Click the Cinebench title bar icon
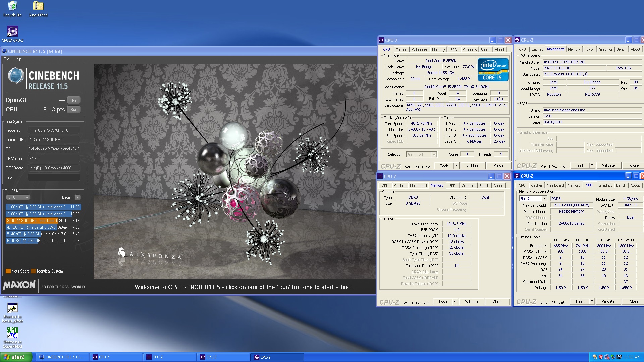The width and height of the screenshot is (644, 362). 4,51
